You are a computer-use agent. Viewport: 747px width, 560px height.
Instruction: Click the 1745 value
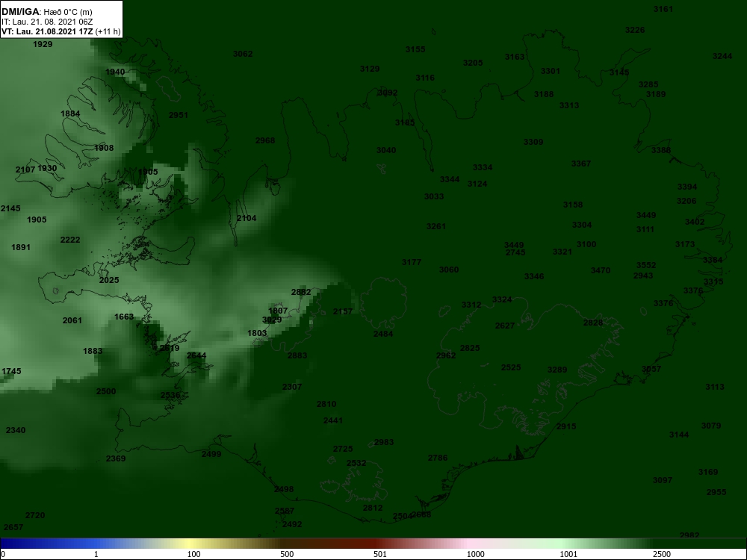coord(11,371)
